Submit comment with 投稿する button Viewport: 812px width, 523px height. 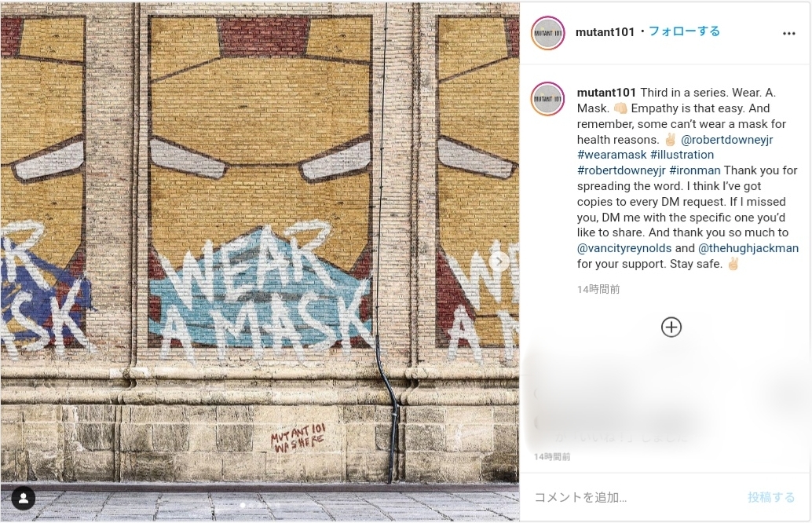771,498
